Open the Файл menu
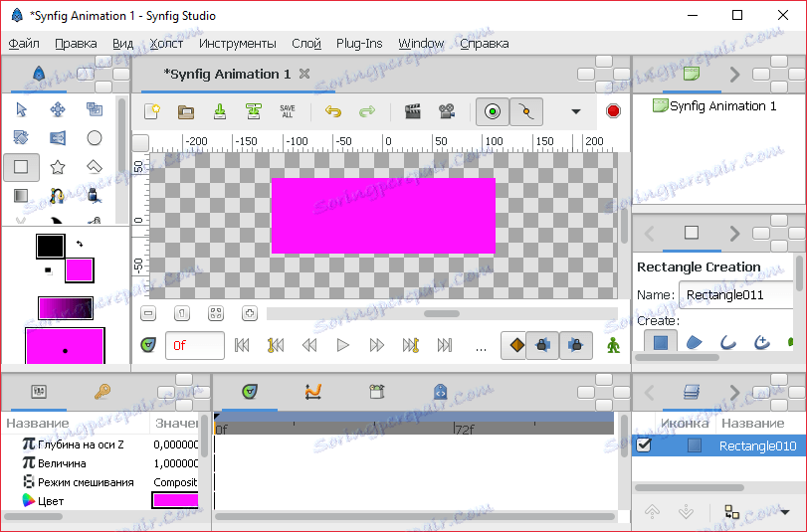Viewport: 807px width, 532px height. pyautogui.click(x=24, y=44)
